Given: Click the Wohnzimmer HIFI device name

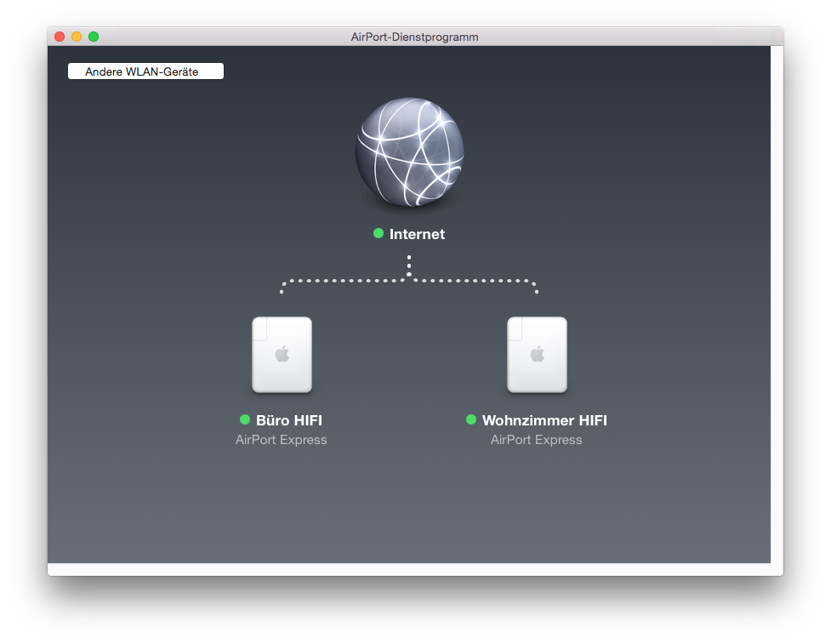Looking at the screenshot, I should point(544,420).
